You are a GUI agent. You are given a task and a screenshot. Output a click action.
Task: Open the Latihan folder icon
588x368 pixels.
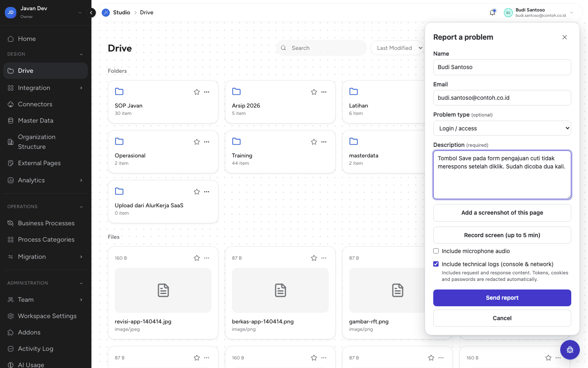coord(354,92)
